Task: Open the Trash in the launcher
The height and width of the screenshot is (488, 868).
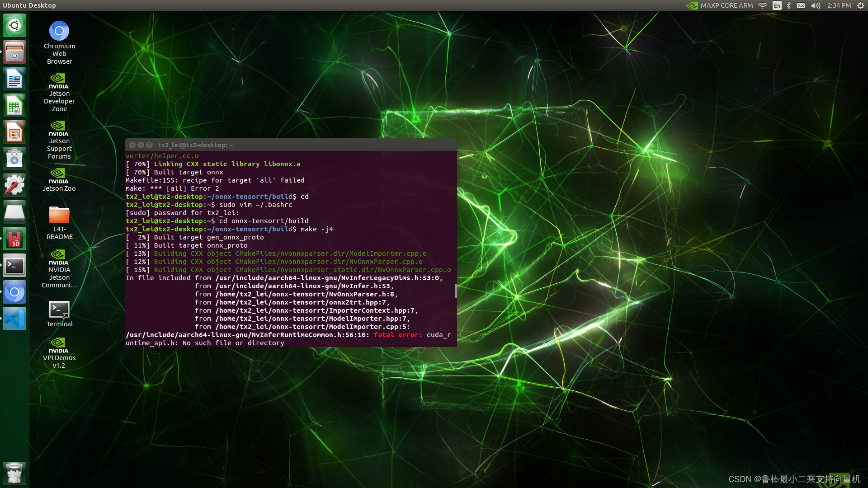Action: [14, 473]
